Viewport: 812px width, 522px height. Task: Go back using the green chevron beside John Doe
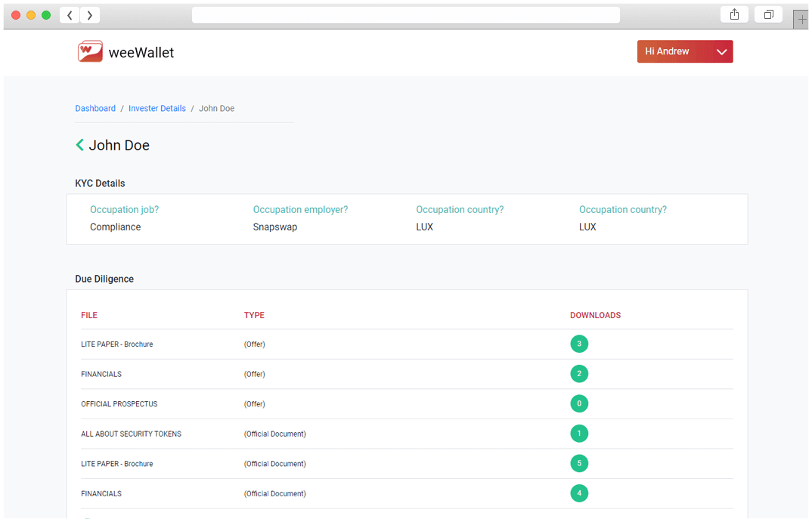point(79,145)
